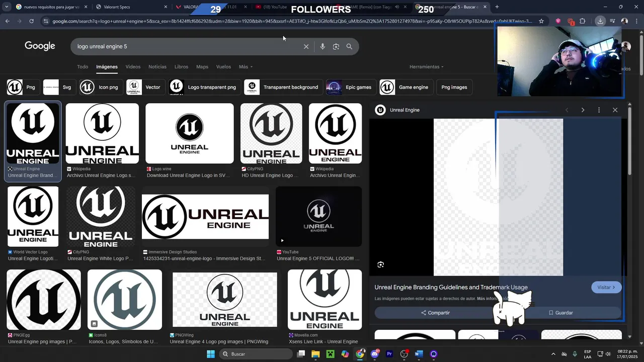Go to next image in preview panel
The image size is (644, 362).
[x=583, y=110]
